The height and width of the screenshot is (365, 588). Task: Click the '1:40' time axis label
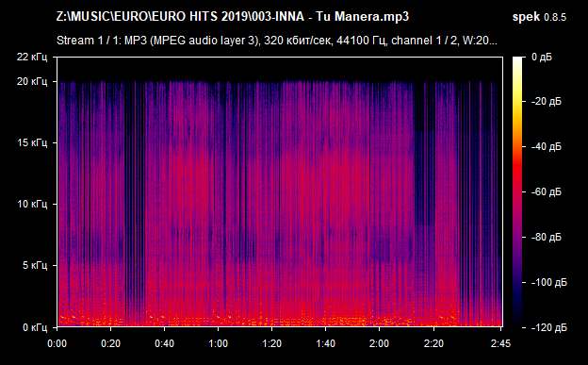325,343
